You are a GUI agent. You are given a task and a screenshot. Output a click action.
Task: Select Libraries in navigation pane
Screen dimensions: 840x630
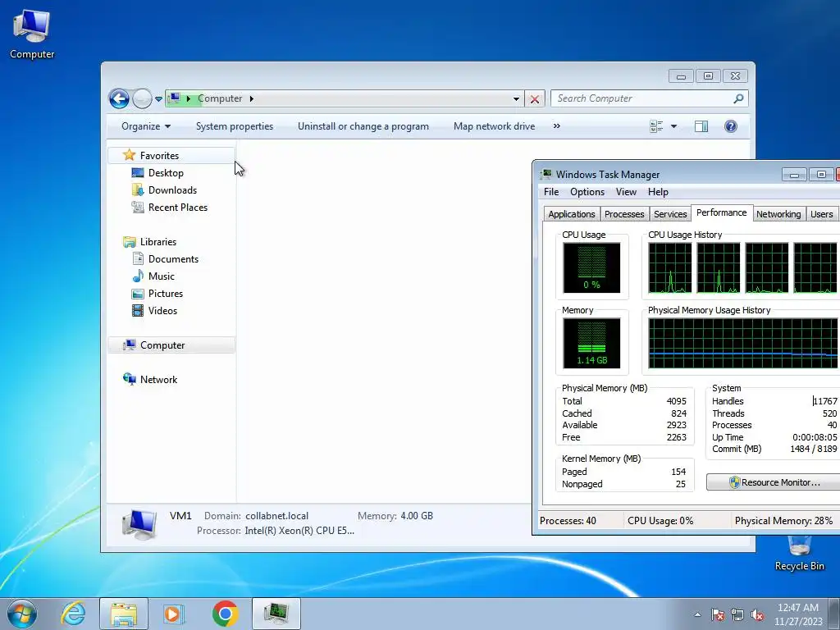(x=157, y=242)
